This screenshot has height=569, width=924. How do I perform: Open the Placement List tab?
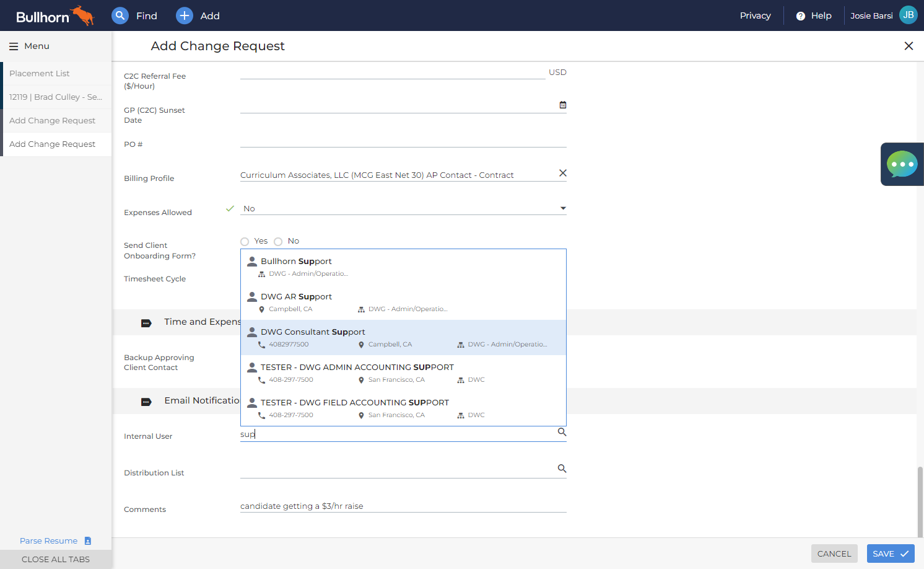click(x=57, y=74)
